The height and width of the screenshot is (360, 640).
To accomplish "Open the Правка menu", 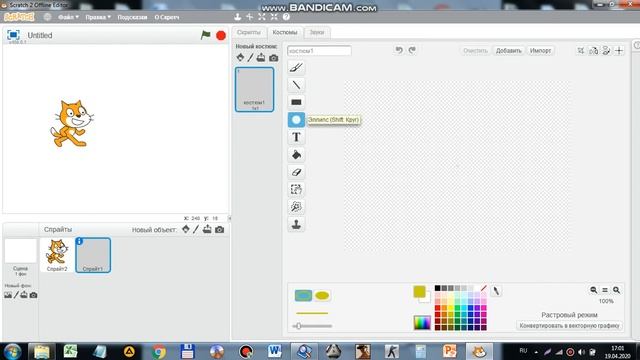I will pyautogui.click(x=98, y=17).
